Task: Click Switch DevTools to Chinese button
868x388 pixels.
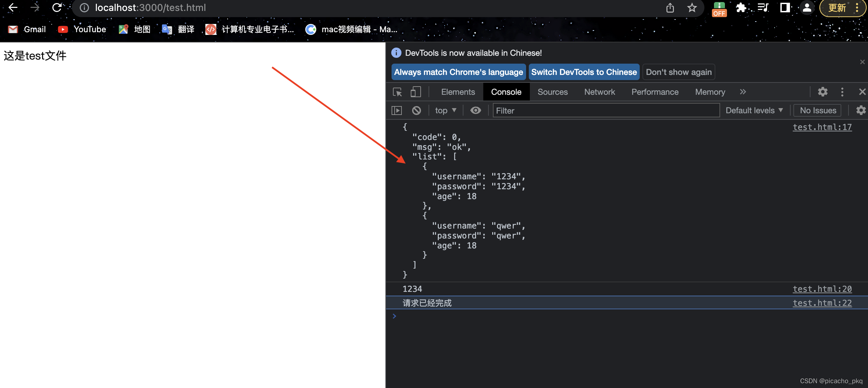Action: pyautogui.click(x=584, y=72)
